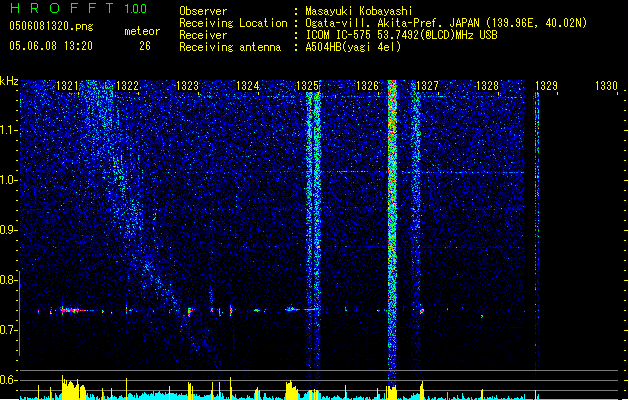
Task: Click the 'meteor' label
Action: [x=142, y=31]
